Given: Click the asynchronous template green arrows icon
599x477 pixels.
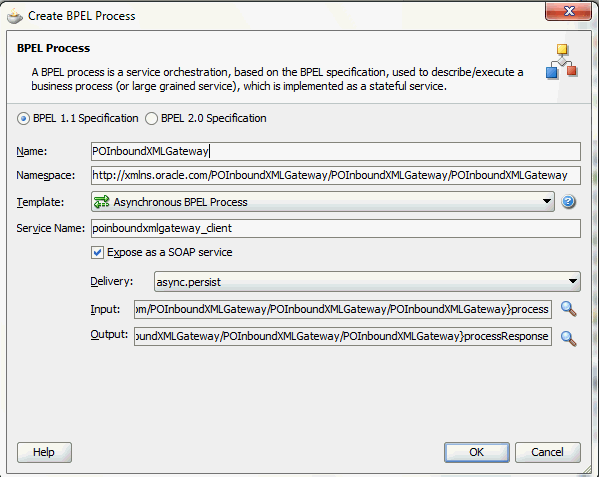Looking at the screenshot, I should click(102, 201).
